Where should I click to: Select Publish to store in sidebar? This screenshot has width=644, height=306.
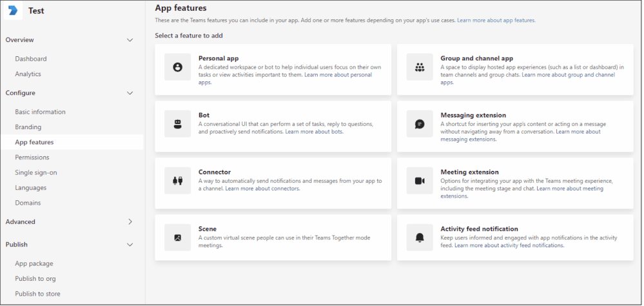coord(37,294)
